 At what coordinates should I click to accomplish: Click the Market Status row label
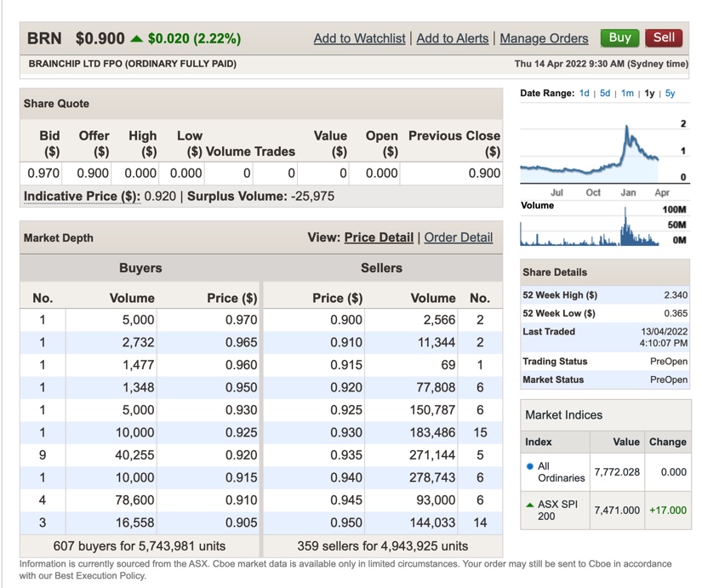point(553,380)
